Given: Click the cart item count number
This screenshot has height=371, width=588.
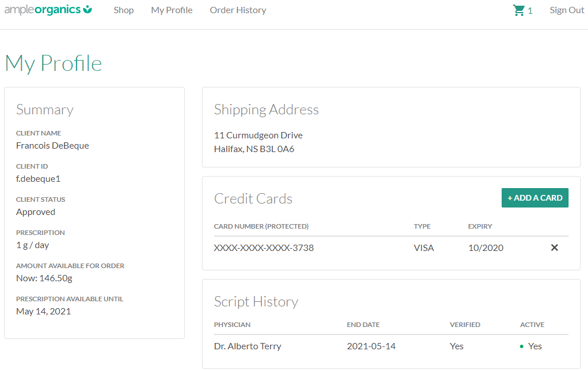Looking at the screenshot, I should click(x=530, y=11).
